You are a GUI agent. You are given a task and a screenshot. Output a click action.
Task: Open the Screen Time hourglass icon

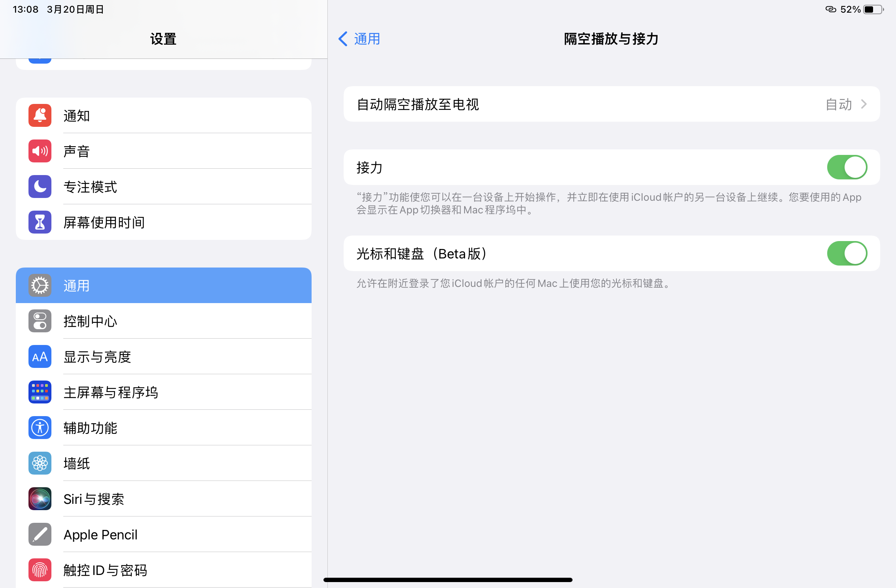coord(40,222)
